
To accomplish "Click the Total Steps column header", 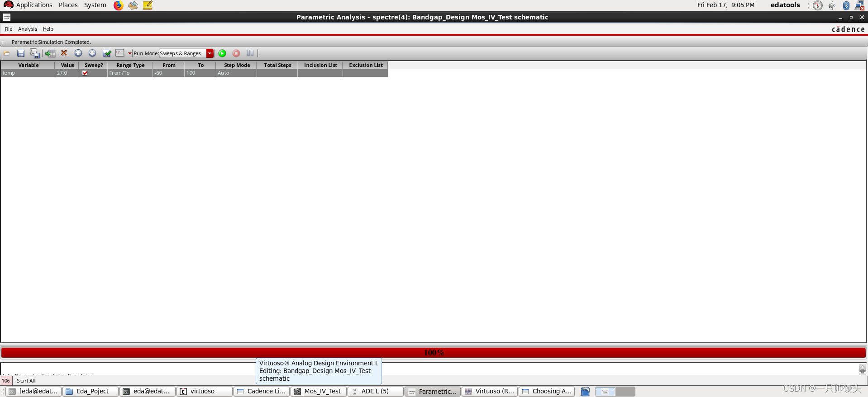I will (277, 65).
